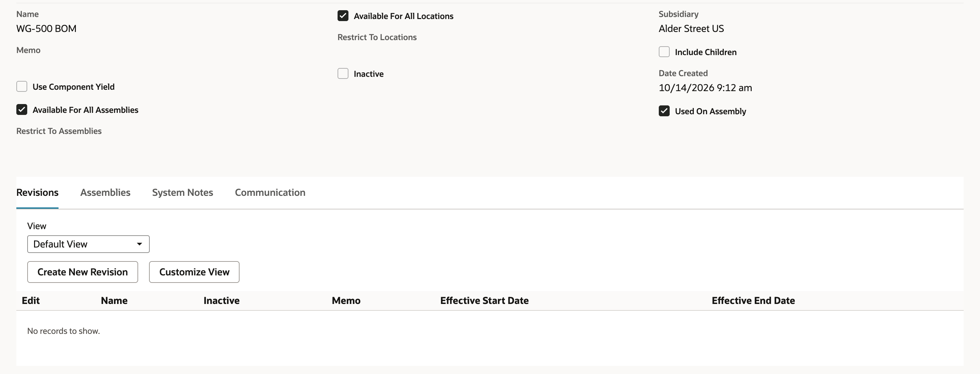This screenshot has height=374, width=980.
Task: Sort by Effective Start Date column
Action: [484, 301]
